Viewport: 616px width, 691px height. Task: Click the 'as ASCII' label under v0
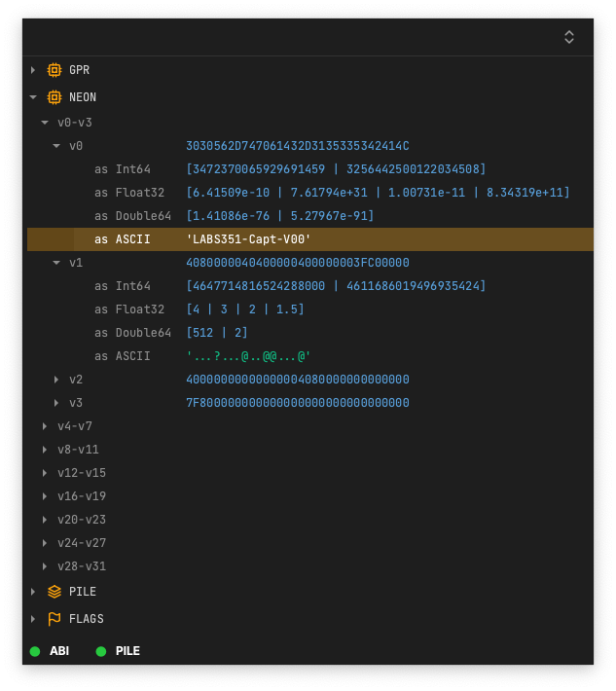point(122,239)
